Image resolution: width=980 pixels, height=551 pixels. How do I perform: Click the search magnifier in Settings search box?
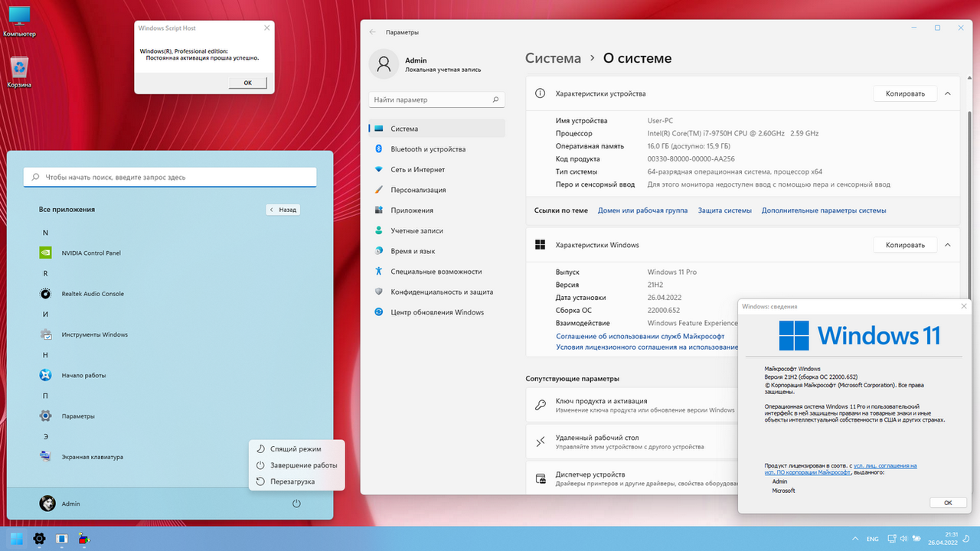(496, 99)
